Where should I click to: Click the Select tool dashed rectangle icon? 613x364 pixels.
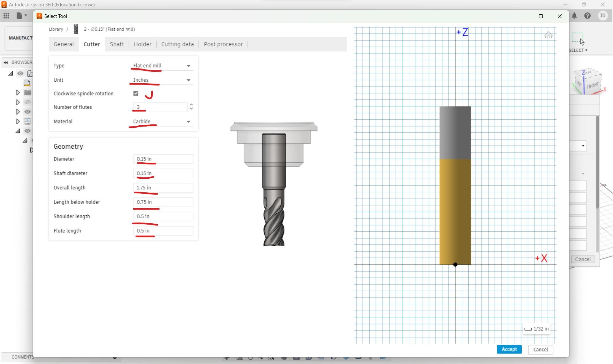[577, 38]
